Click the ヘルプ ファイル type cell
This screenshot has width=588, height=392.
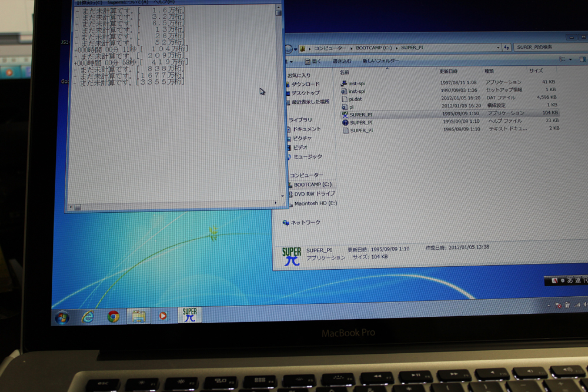tap(505, 121)
